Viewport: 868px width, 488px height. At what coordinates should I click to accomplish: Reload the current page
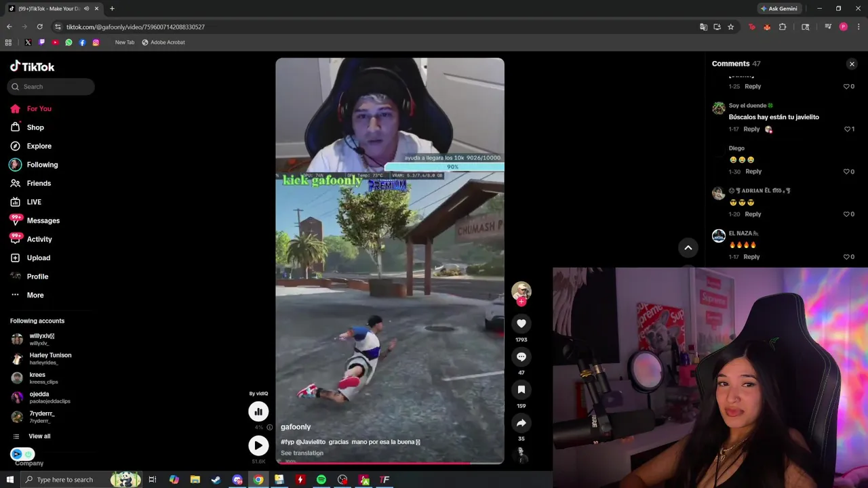[x=39, y=26]
